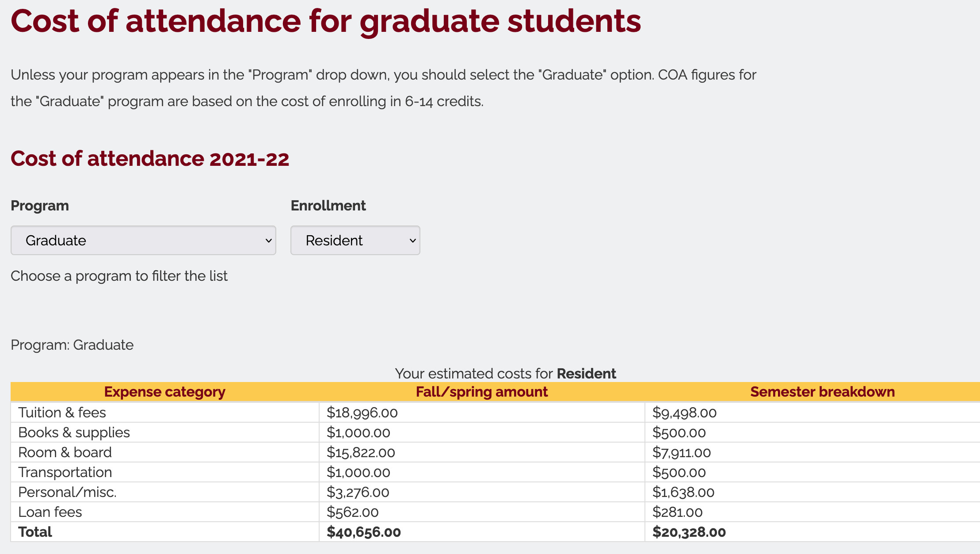This screenshot has width=980, height=554.
Task: Click the Program field label
Action: (x=40, y=206)
